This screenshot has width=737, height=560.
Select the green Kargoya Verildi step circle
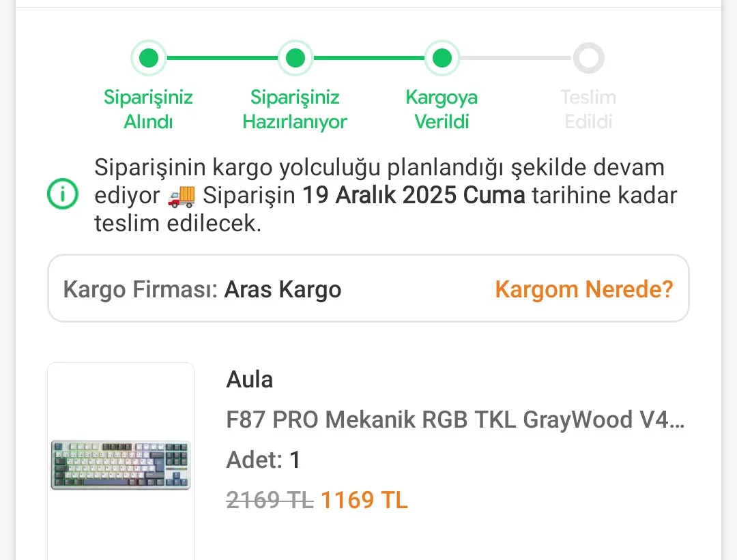[442, 58]
